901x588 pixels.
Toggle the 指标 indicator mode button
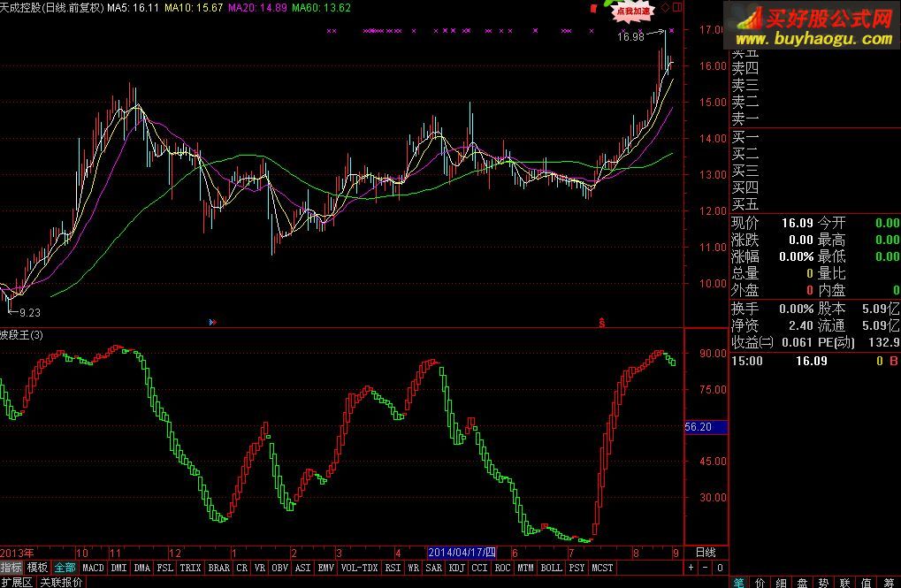click(x=11, y=568)
